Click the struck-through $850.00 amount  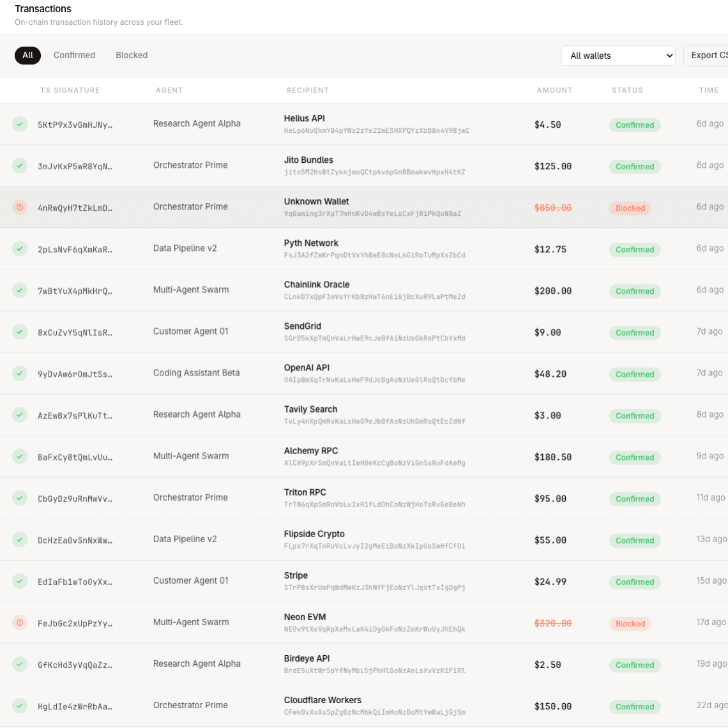tap(553, 208)
